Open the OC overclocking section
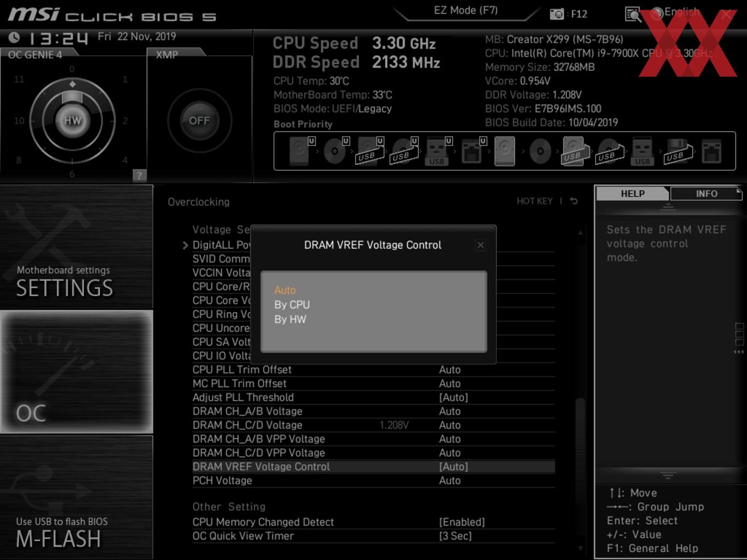The image size is (747, 560). coord(76,372)
